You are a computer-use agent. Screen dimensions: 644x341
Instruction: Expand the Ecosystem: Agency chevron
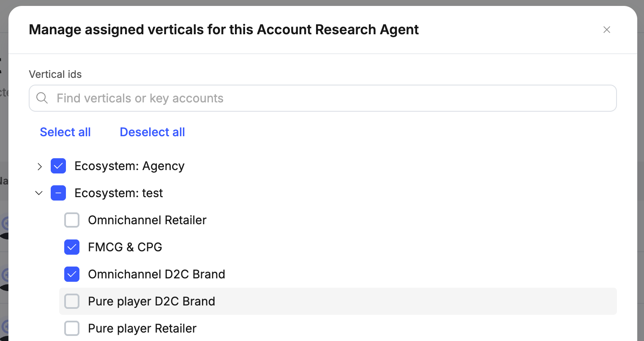pos(39,166)
